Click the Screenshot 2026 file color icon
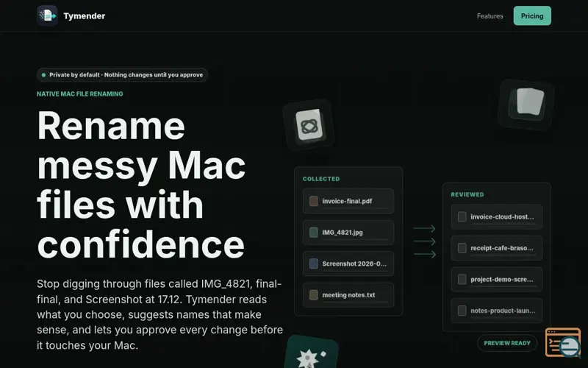 point(314,263)
